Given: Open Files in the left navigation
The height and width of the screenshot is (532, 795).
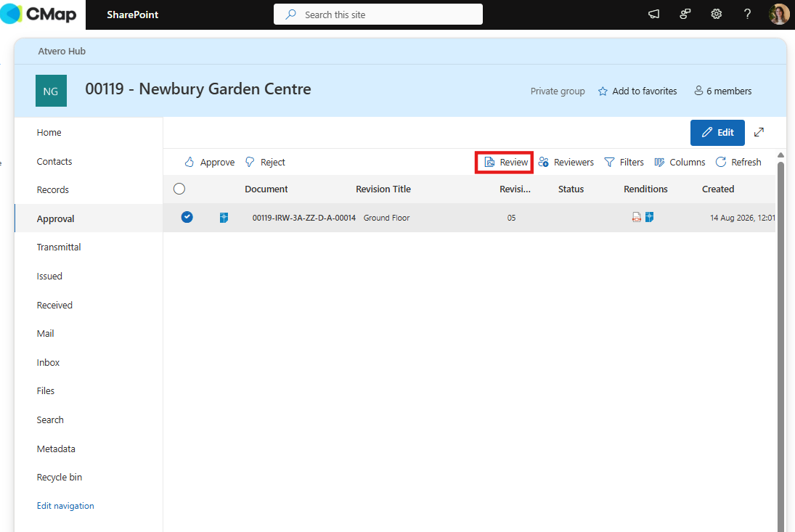Looking at the screenshot, I should 46,390.
